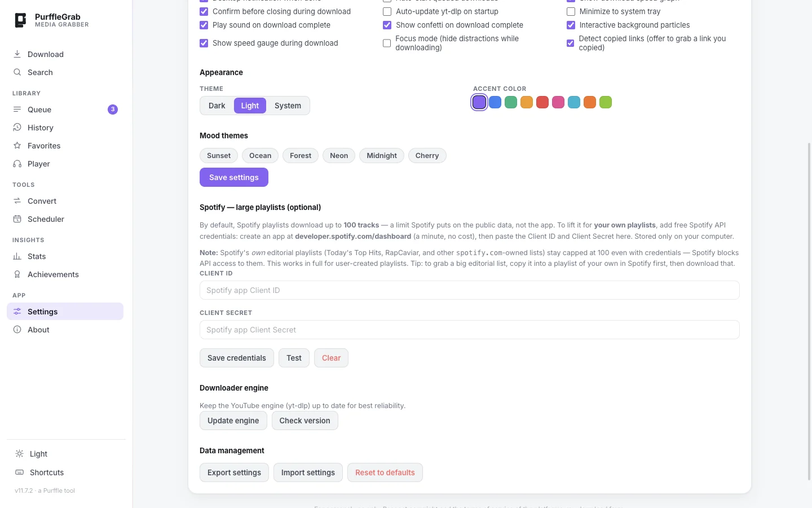Click the Save settings button

[234, 177]
